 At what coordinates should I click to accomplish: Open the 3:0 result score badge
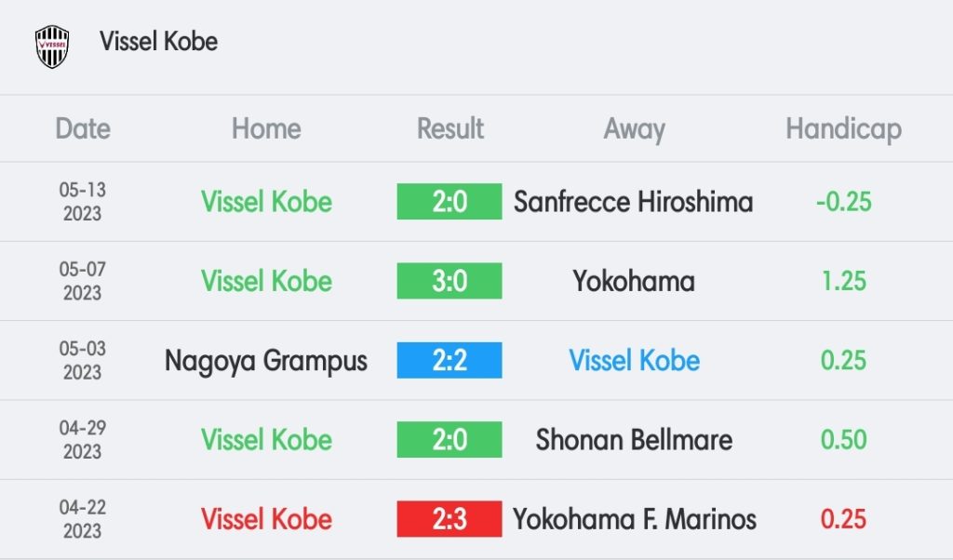click(450, 281)
